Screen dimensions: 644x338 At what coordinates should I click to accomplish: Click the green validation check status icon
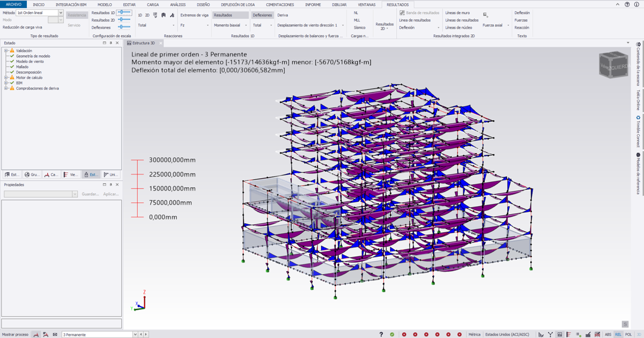pyautogui.click(x=392, y=334)
